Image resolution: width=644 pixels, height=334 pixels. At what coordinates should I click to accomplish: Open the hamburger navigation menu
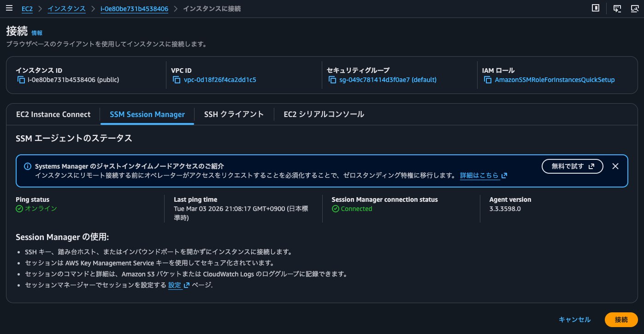pos(9,8)
